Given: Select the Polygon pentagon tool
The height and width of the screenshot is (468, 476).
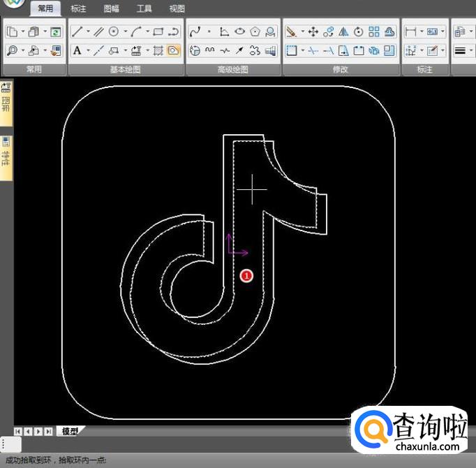Looking at the screenshot, I should click(x=255, y=31).
